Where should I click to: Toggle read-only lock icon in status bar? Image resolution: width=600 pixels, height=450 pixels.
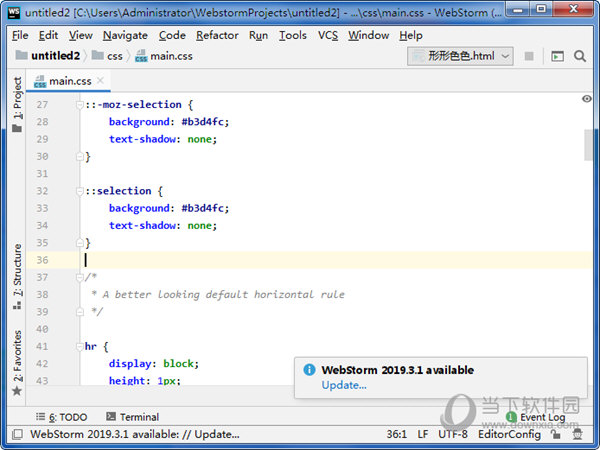point(556,434)
